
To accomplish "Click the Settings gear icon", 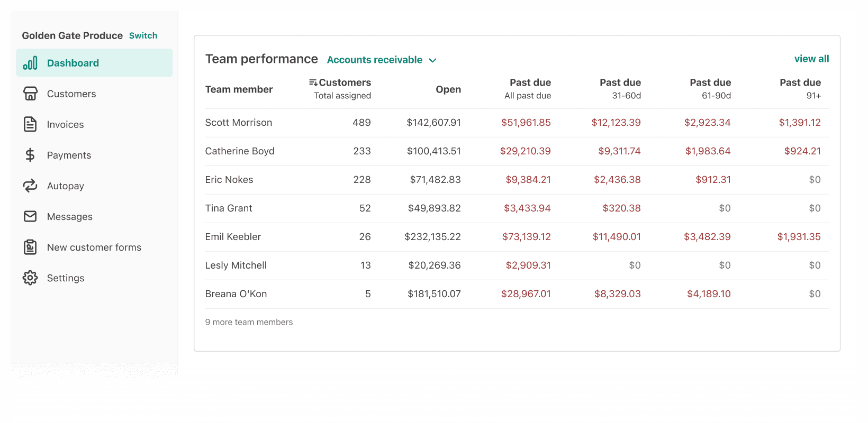I will pos(30,278).
